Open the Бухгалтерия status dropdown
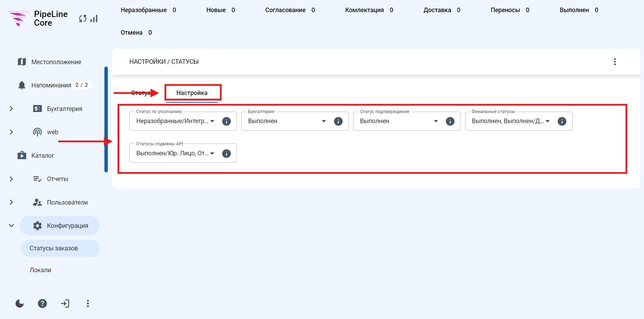644x319 pixels. (x=287, y=121)
